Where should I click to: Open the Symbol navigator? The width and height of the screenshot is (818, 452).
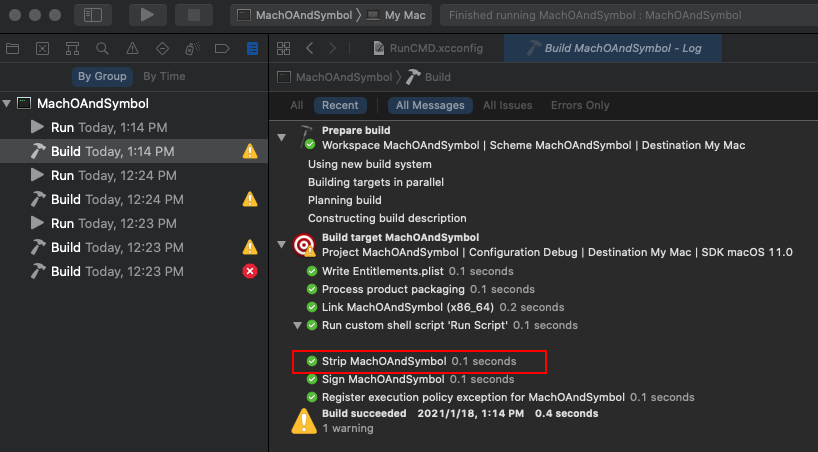tap(72, 49)
